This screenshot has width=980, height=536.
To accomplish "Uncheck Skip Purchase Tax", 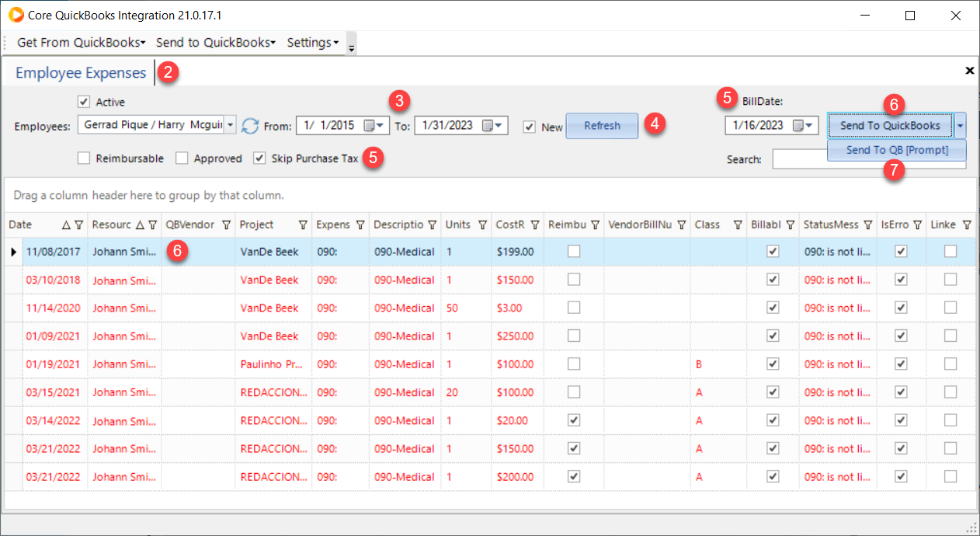I will point(259,158).
